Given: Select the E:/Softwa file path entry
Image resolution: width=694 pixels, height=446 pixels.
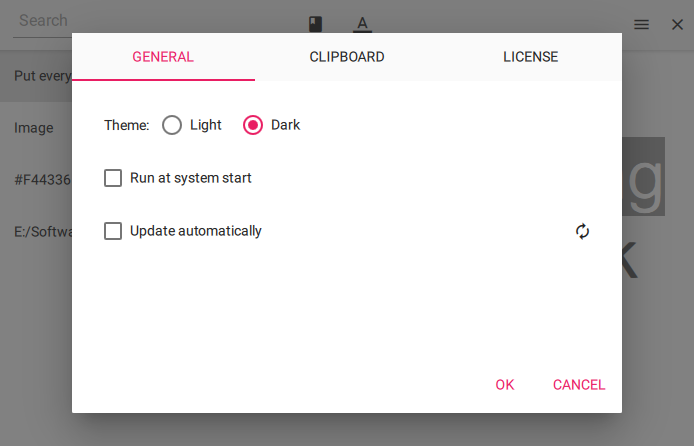Looking at the screenshot, I should 40,232.
